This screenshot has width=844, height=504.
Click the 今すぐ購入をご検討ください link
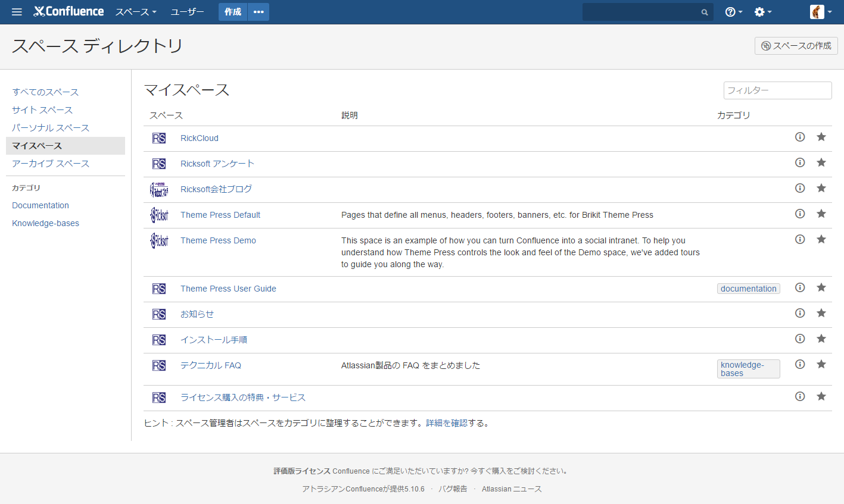[519, 471]
